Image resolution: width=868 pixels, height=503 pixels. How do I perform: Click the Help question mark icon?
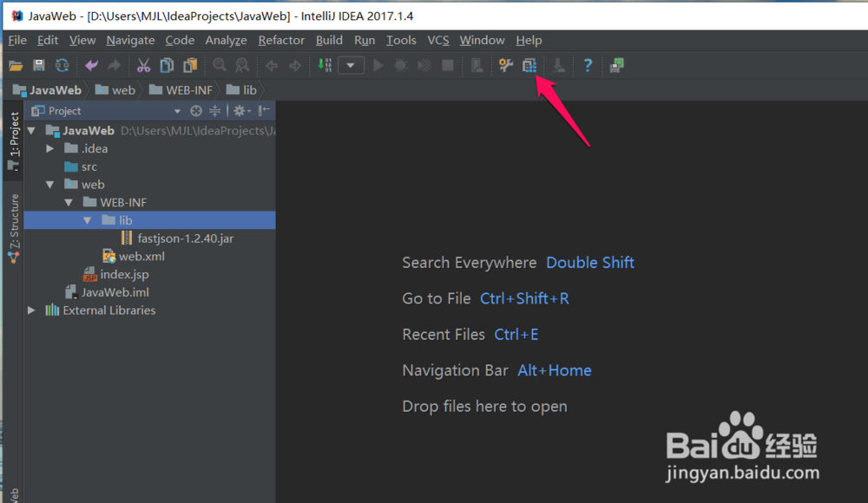coord(588,65)
